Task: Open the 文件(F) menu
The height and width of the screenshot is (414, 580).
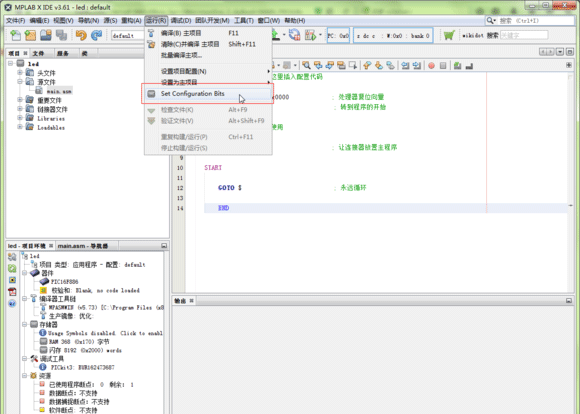Action: [x=16, y=20]
